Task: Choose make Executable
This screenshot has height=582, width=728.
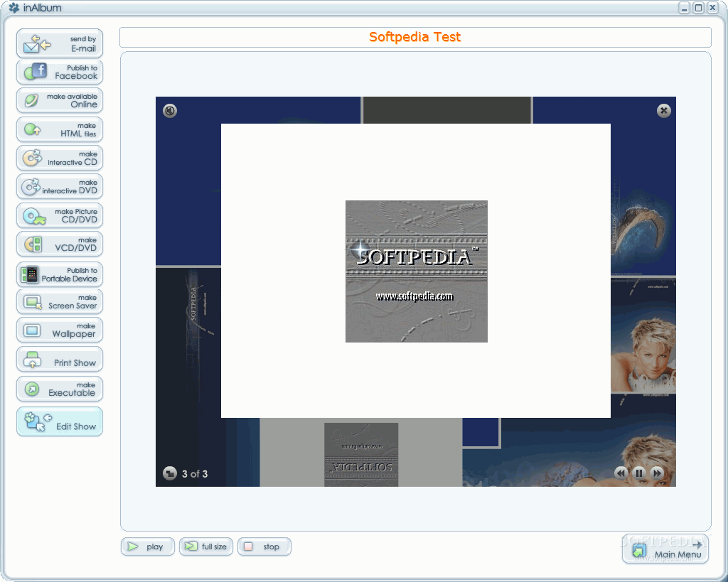Action: (x=60, y=389)
